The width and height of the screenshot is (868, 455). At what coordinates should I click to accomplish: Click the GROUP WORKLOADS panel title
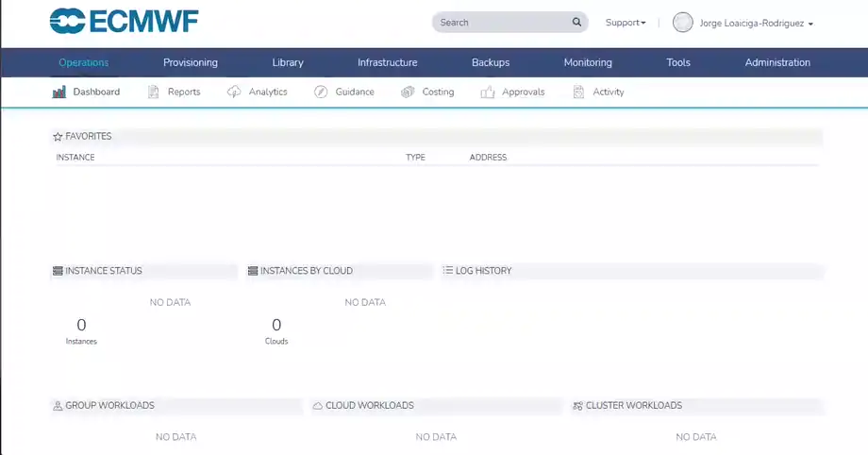click(109, 406)
